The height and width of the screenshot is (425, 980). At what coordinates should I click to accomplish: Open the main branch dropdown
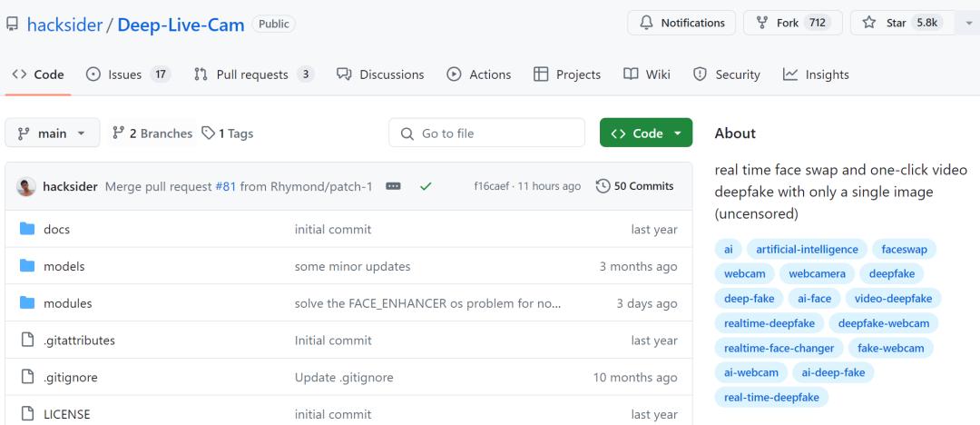(x=52, y=133)
